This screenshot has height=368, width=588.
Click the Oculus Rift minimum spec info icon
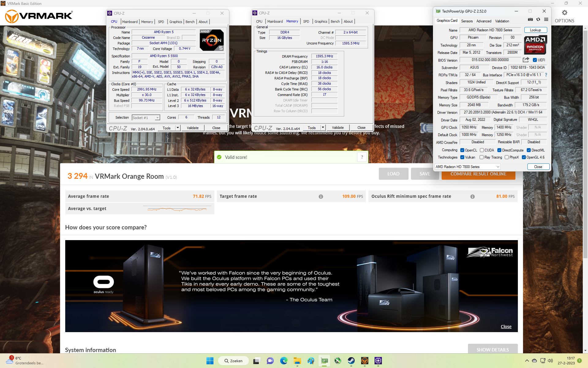[x=473, y=197]
